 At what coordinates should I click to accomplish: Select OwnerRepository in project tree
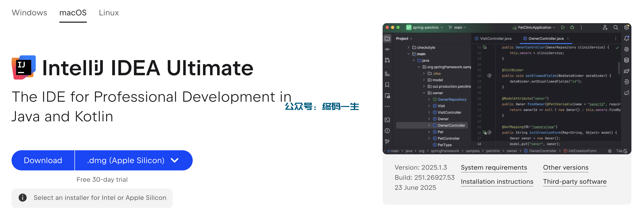coord(452,99)
